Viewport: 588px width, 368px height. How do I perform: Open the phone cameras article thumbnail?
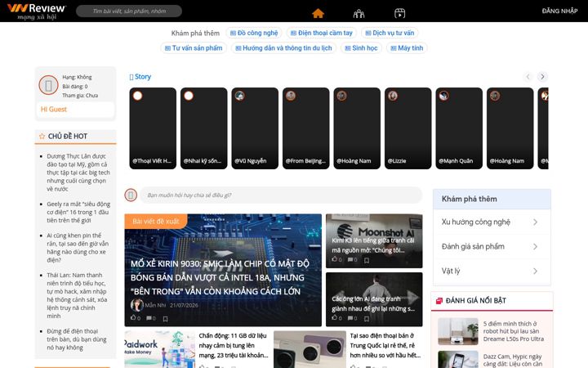point(310,349)
